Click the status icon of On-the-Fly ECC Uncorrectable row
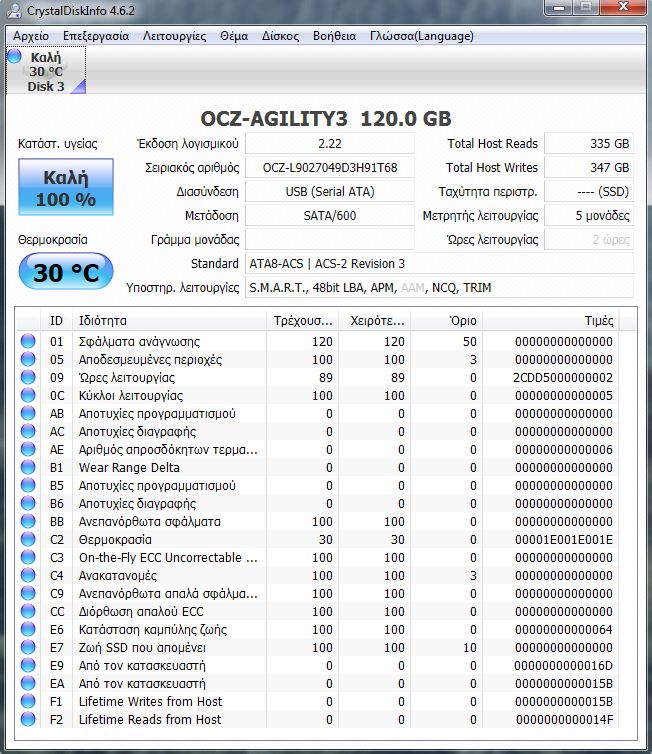Viewport: 652px width, 754px height. tap(28, 557)
